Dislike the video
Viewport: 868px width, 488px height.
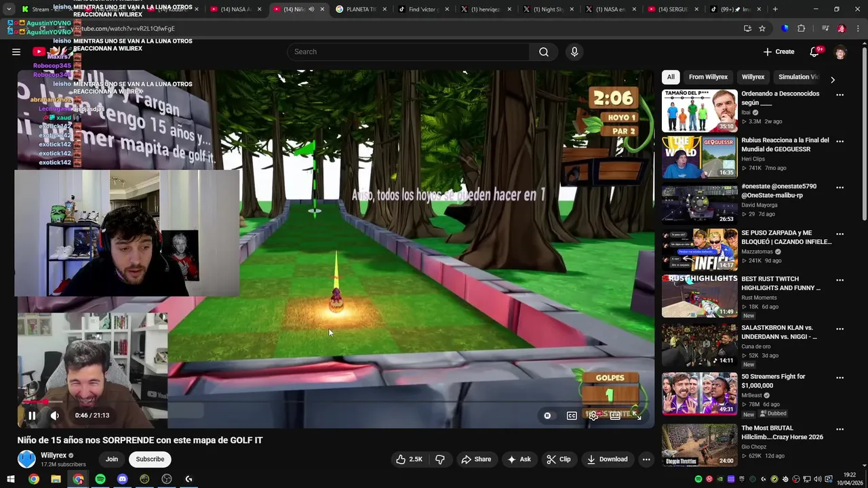pyautogui.click(x=440, y=459)
